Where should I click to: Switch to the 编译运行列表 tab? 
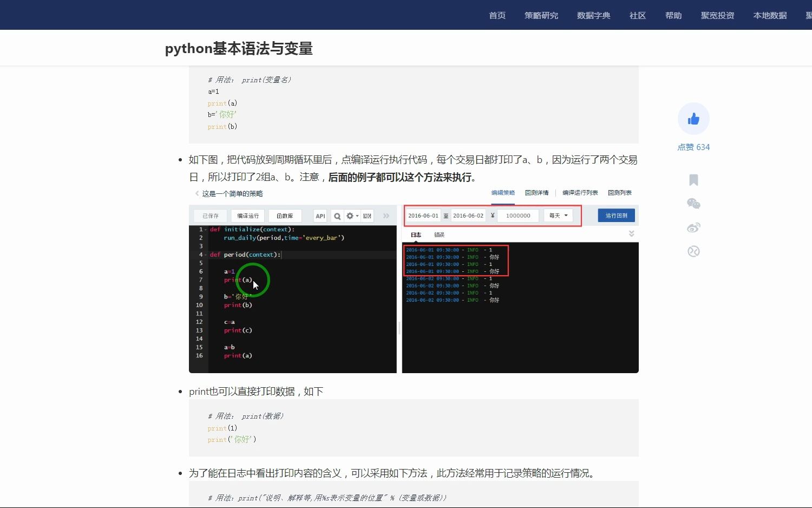point(580,193)
